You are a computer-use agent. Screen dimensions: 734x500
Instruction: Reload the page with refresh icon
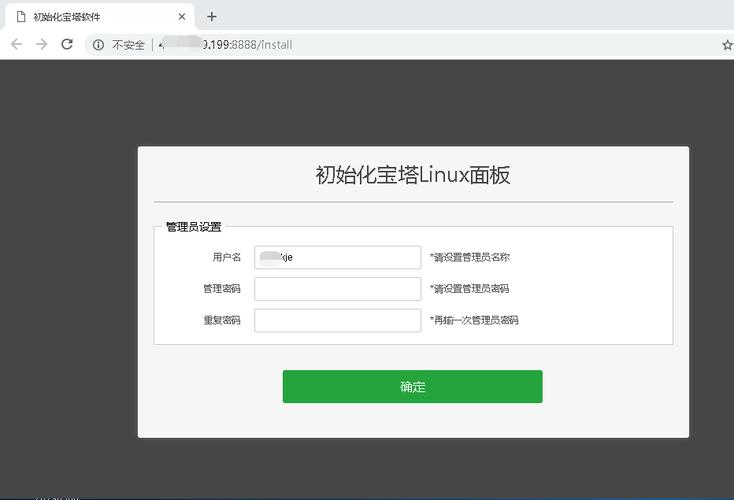[67, 44]
